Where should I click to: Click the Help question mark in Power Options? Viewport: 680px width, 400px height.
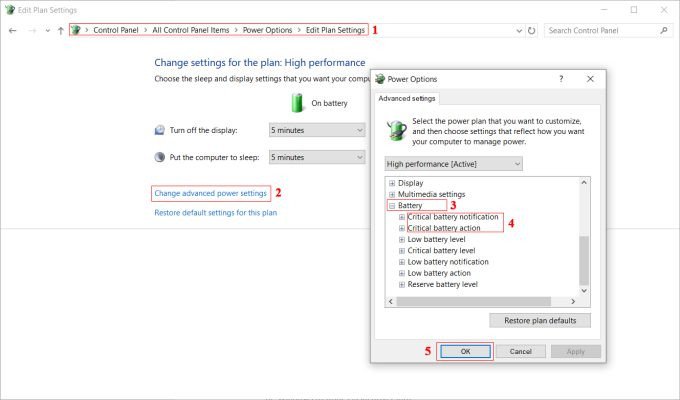click(560, 78)
